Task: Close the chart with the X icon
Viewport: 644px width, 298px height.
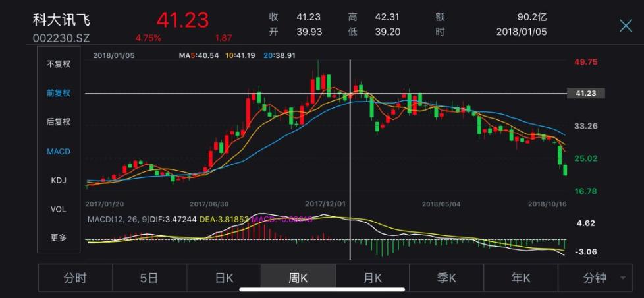Action: pos(626,26)
